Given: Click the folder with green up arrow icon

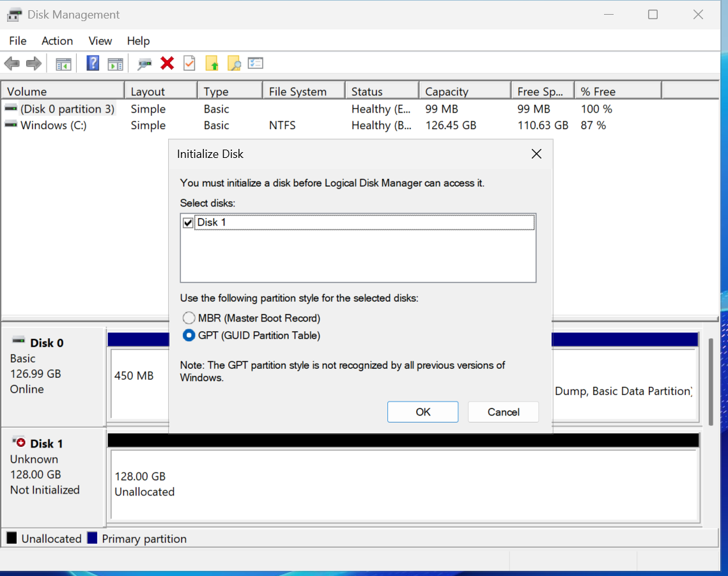Looking at the screenshot, I should (x=212, y=63).
